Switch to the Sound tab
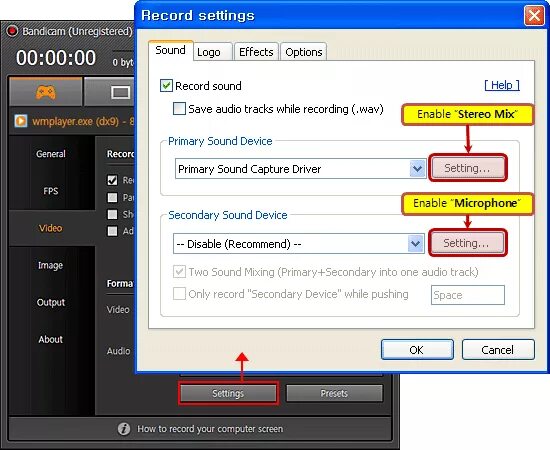The width and height of the screenshot is (550, 450). pyautogui.click(x=170, y=51)
